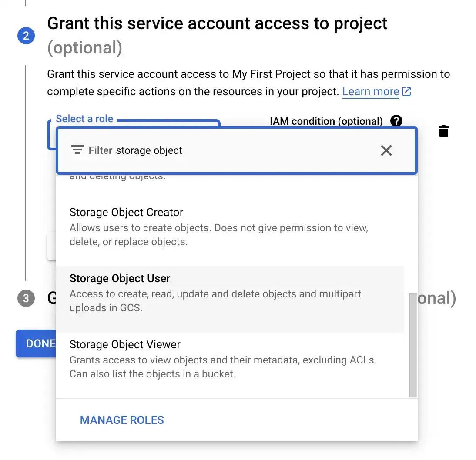This screenshot has height=460, width=476.
Task: Click the "Select a role" dropdown label
Action: click(x=84, y=119)
